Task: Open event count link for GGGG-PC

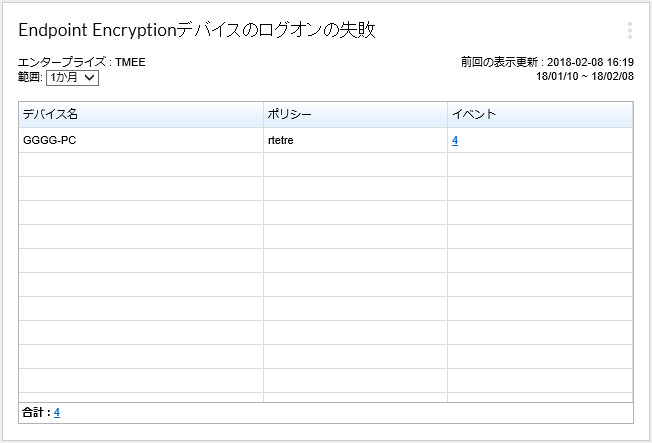Action: point(455,141)
